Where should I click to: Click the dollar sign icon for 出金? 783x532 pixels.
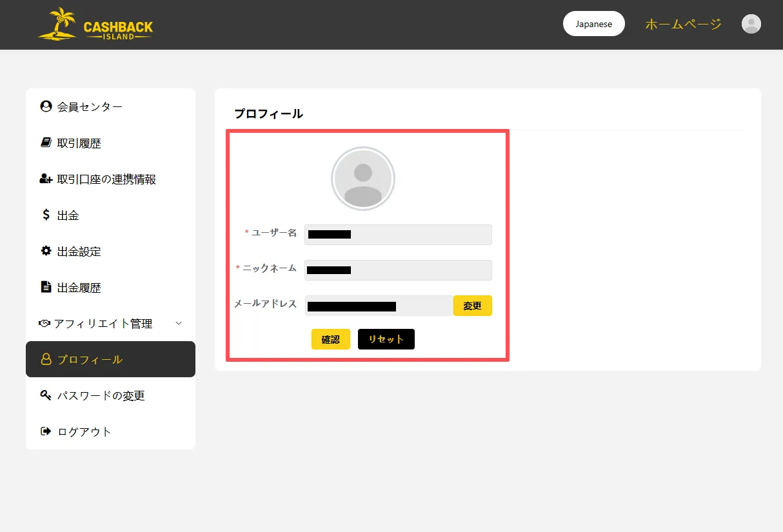[x=46, y=215]
